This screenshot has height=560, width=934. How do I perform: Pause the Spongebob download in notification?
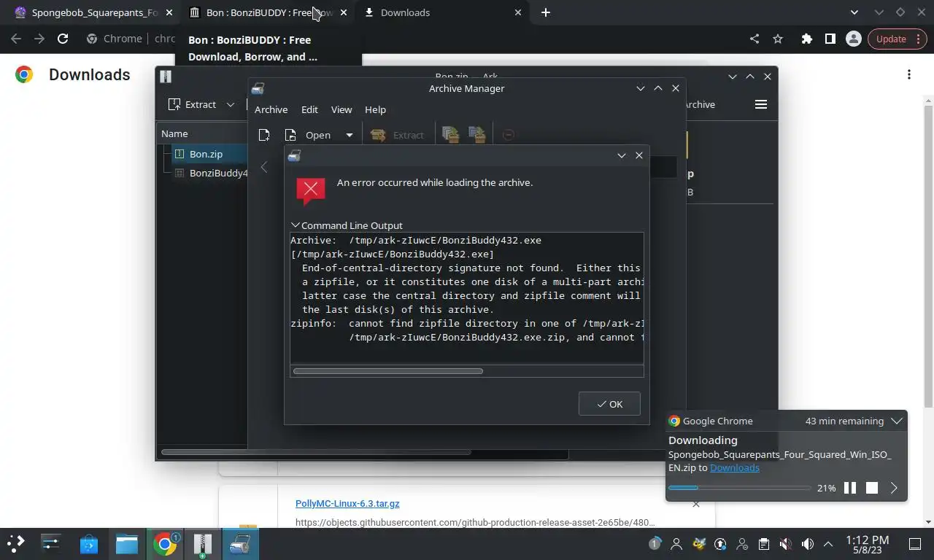coord(850,488)
